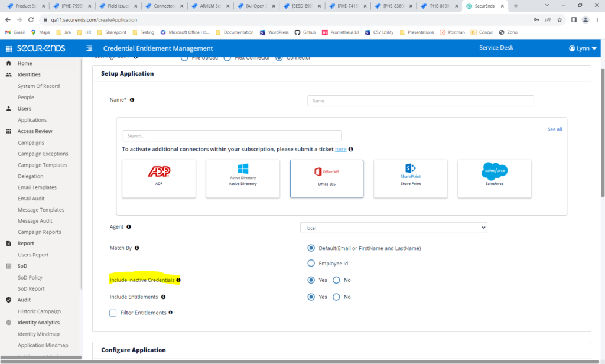Click info icon beside Include Entitlements
605x364 pixels.
163,297
